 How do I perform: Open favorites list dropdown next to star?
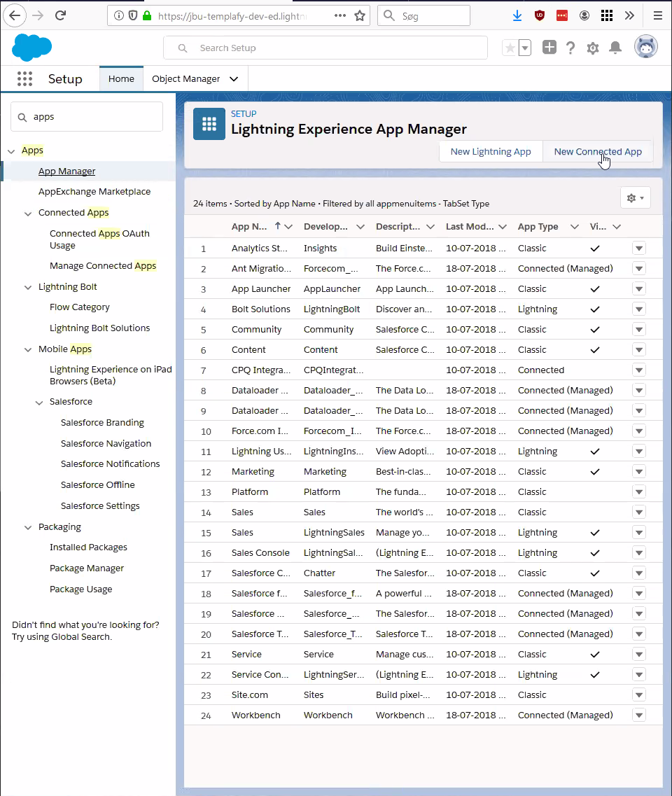[x=525, y=48]
